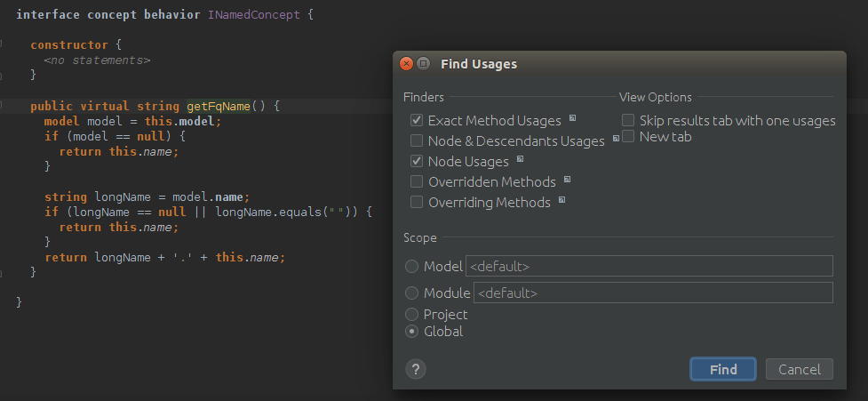This screenshot has height=401, width=868.
Task: Choose the Project scope option
Action: tap(412, 314)
